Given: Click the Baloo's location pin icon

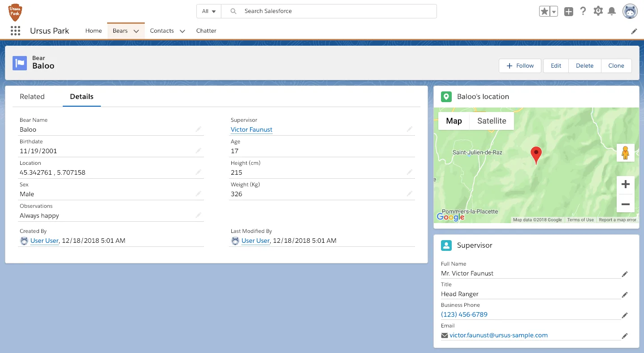Looking at the screenshot, I should (446, 97).
